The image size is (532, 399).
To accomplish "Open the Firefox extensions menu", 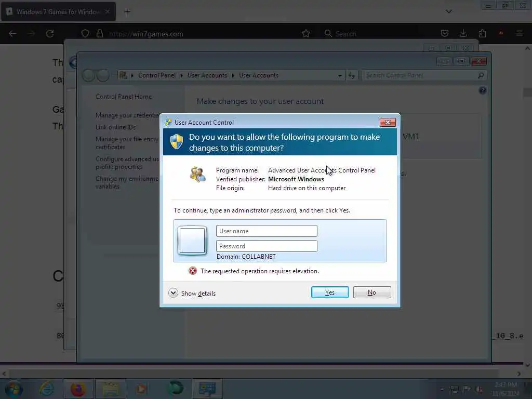I will (482, 33).
